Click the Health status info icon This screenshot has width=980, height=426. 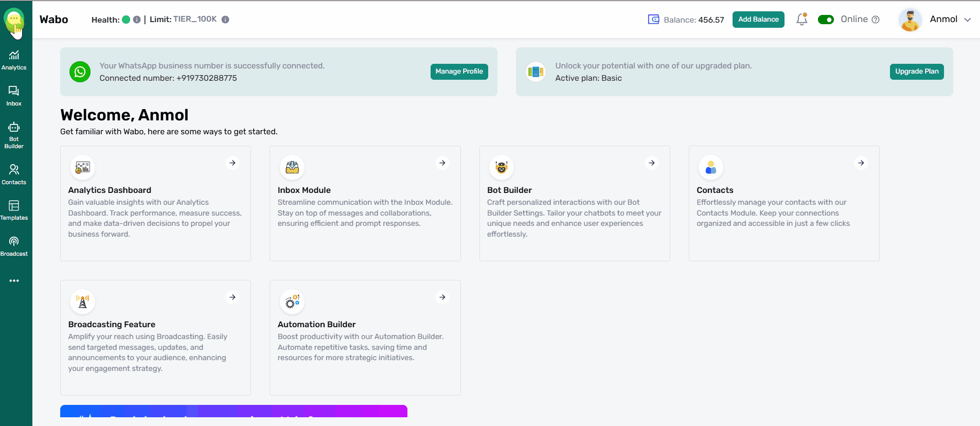coord(137,20)
